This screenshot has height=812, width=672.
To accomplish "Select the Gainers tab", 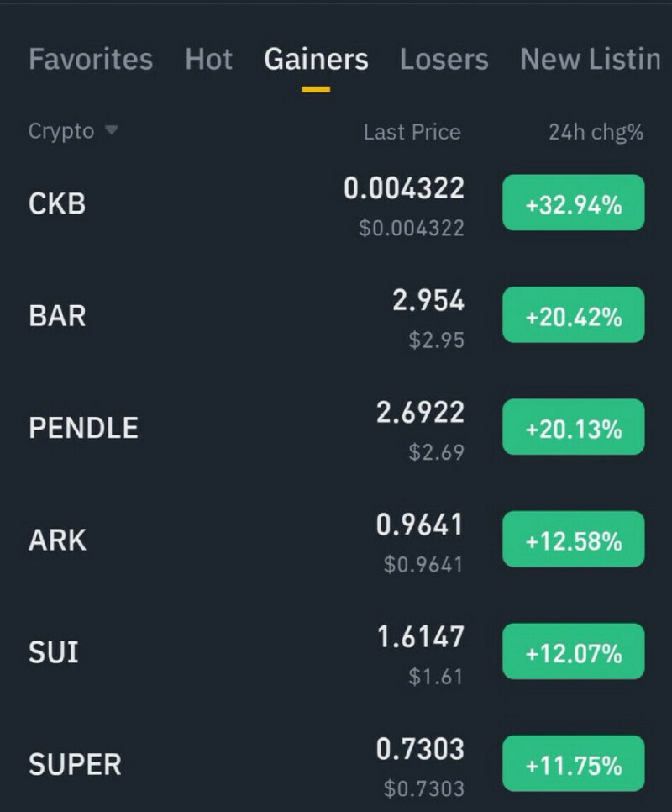I will [316, 60].
